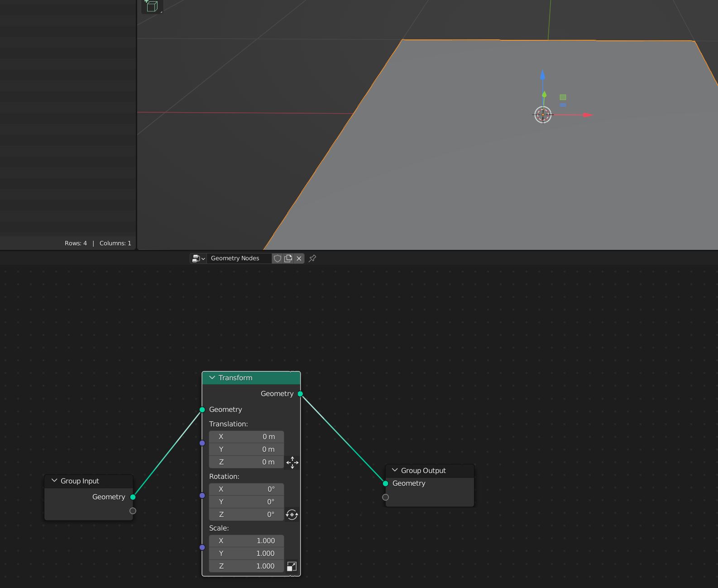Click the green Y-axis gizmo arrow
718x588 pixels.
[x=544, y=95]
